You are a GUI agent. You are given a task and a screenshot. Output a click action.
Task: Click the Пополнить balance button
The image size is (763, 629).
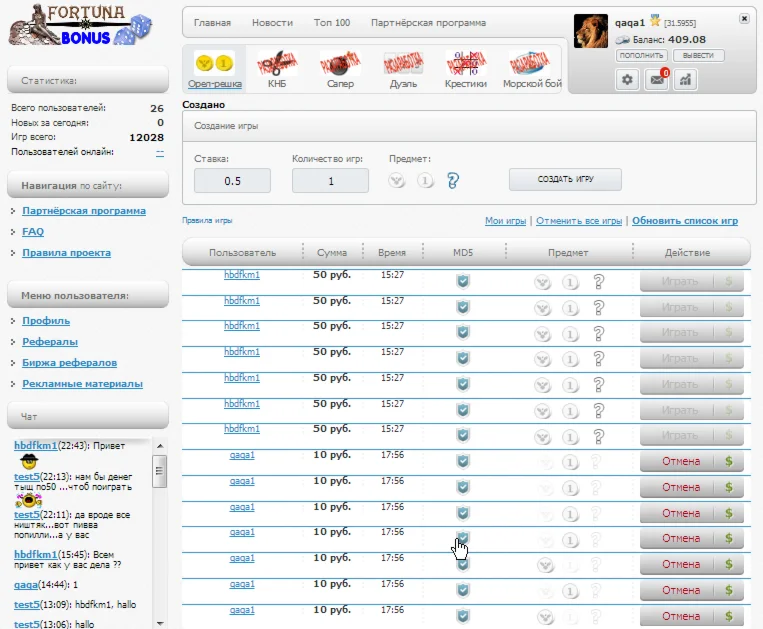coord(641,55)
